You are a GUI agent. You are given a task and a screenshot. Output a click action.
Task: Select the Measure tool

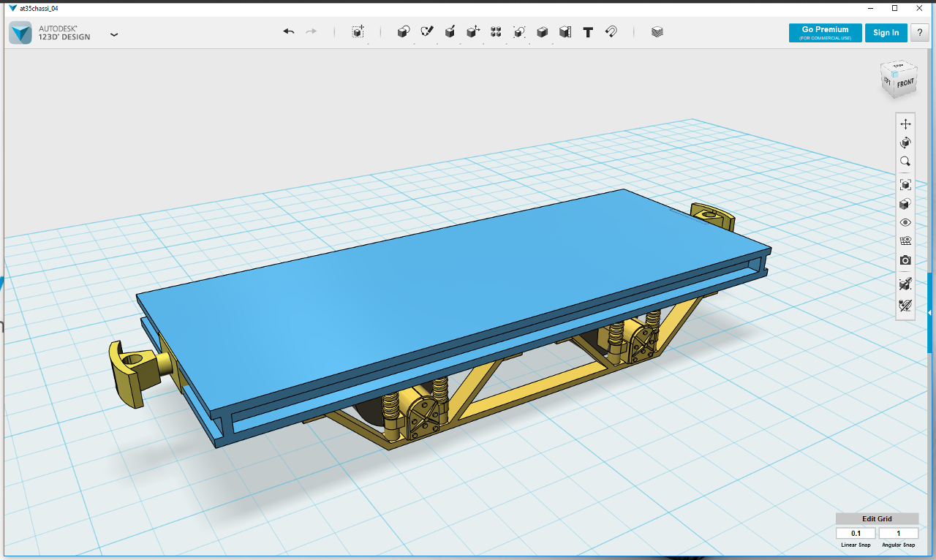565,32
